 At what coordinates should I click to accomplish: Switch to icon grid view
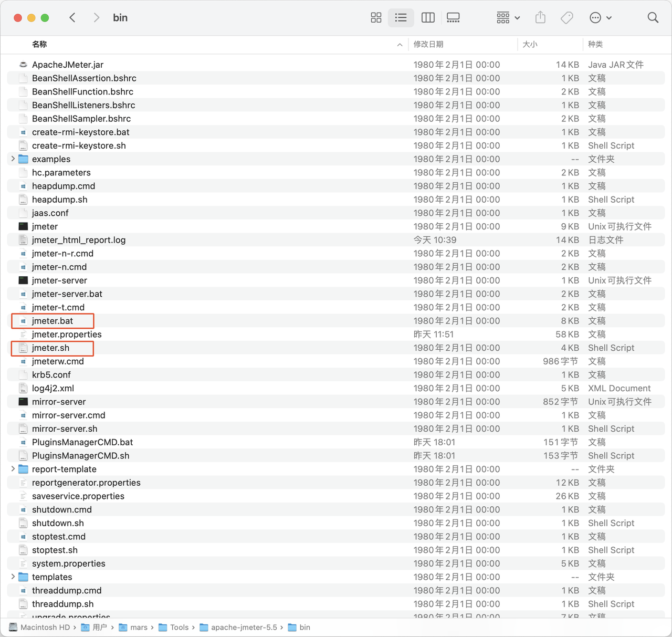376,18
